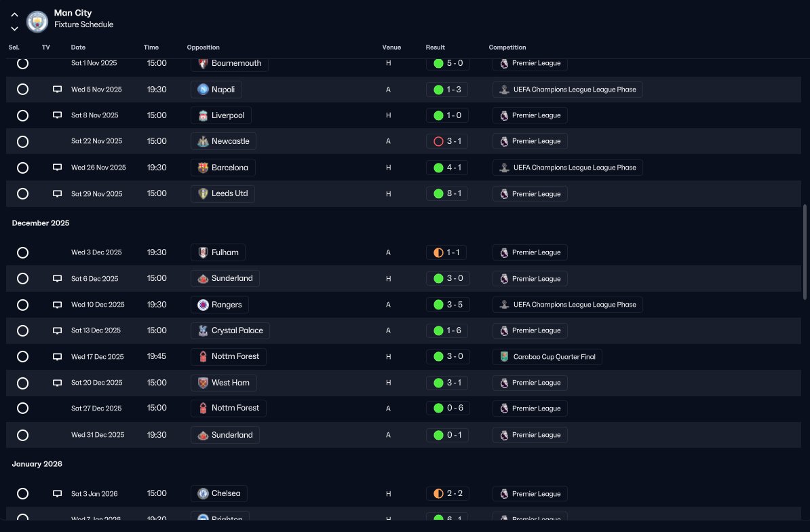Go to next team using down chevron

[14, 28]
